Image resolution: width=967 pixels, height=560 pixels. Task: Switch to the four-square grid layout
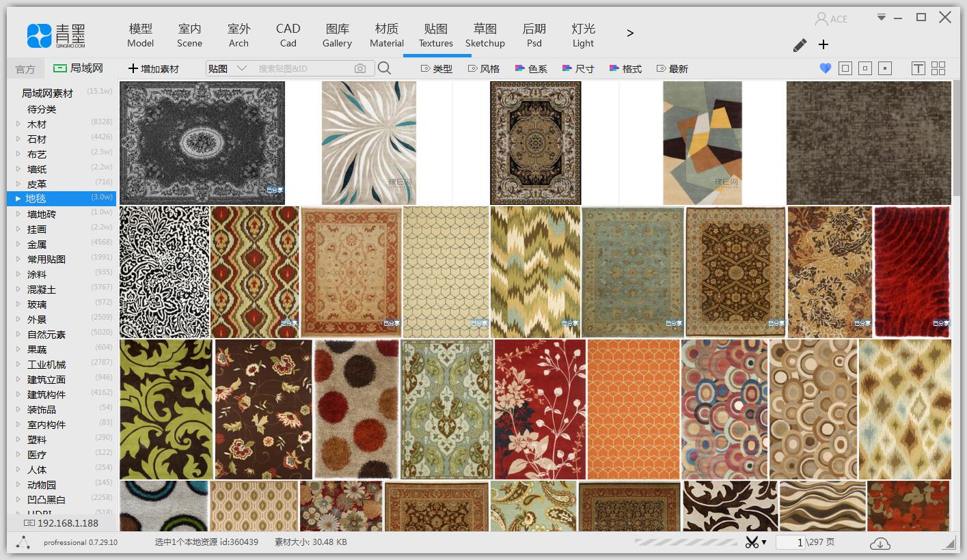938,68
